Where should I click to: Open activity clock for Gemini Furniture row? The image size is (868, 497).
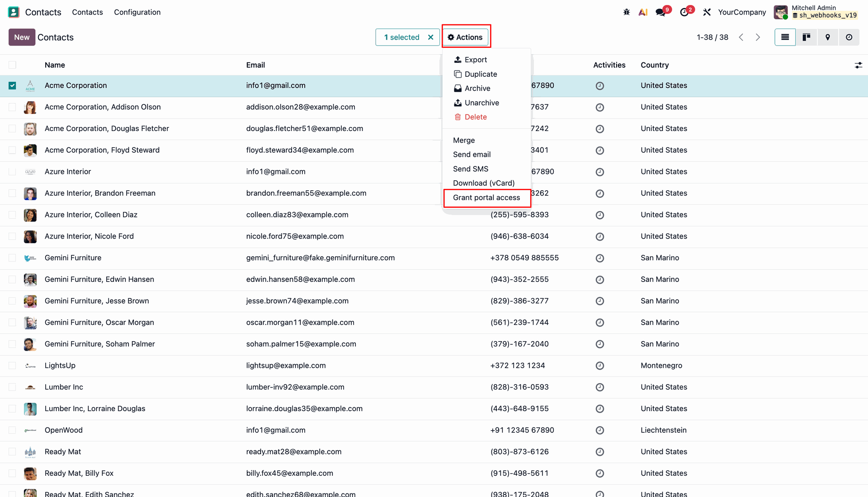[x=599, y=258]
